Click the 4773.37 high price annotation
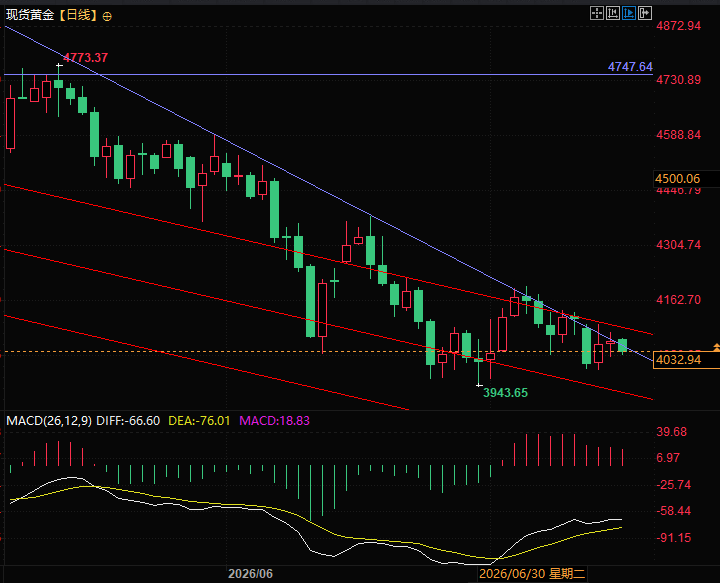This screenshot has width=720, height=583. click(x=85, y=58)
